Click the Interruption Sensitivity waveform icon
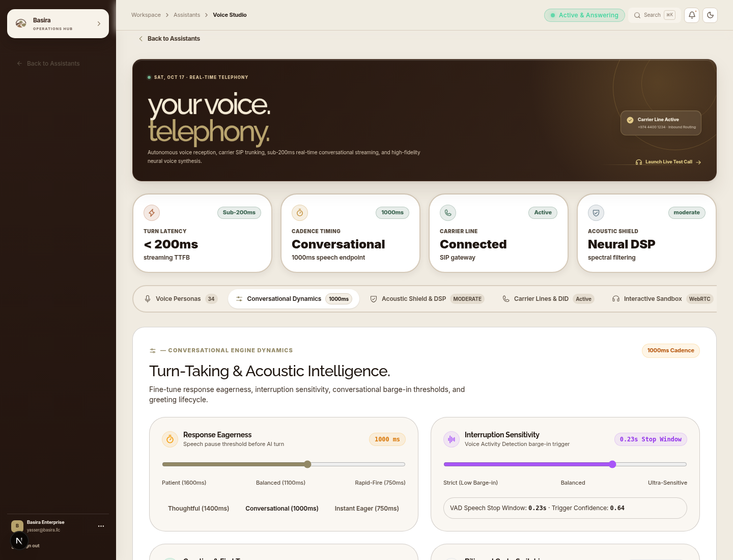The width and height of the screenshot is (733, 560). pyautogui.click(x=452, y=439)
